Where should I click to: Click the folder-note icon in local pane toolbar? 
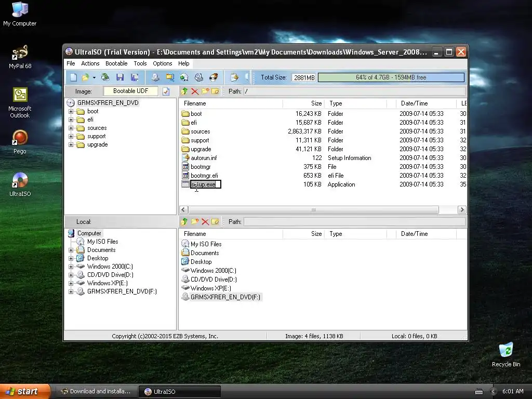[x=215, y=221]
